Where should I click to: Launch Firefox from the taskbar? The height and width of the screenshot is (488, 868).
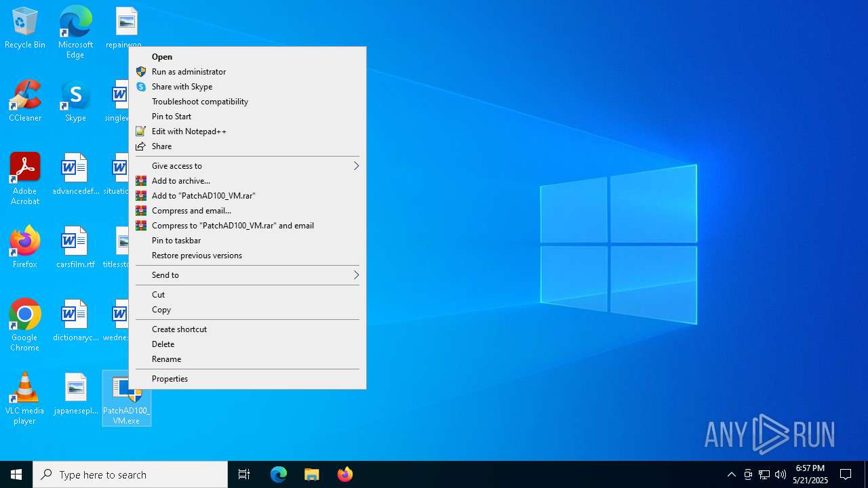click(344, 474)
